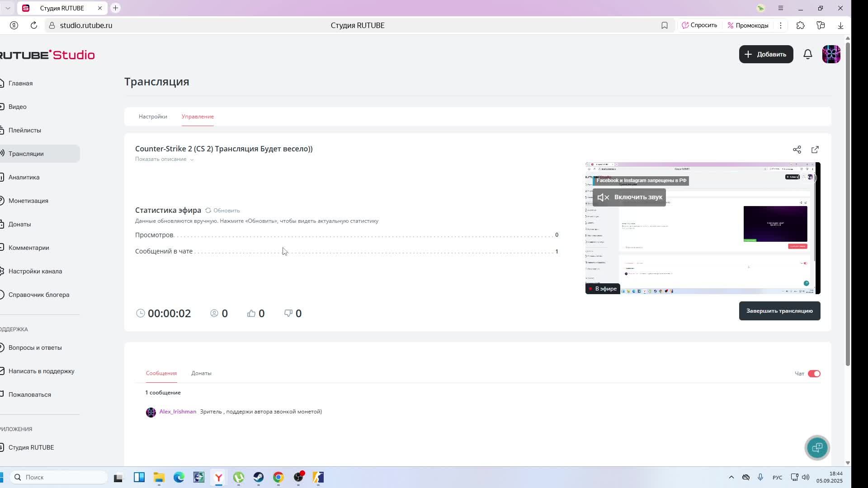Switch to the Настройки tab
The image size is (868, 488).
point(153,117)
